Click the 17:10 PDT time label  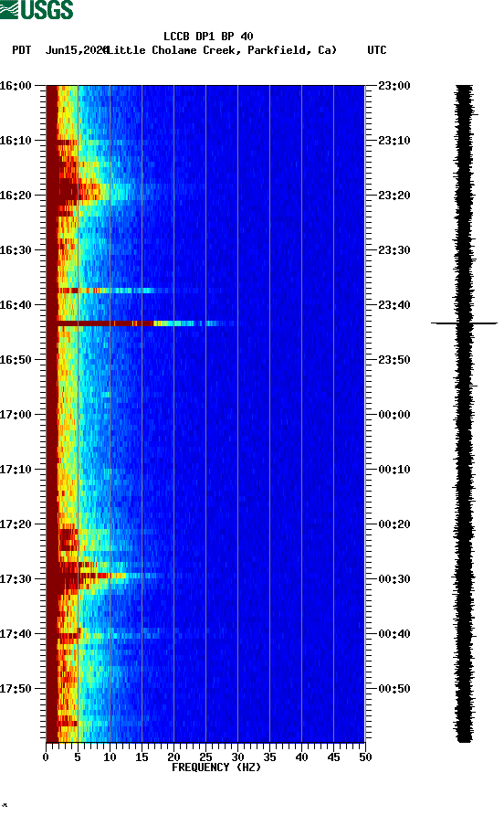[16, 470]
